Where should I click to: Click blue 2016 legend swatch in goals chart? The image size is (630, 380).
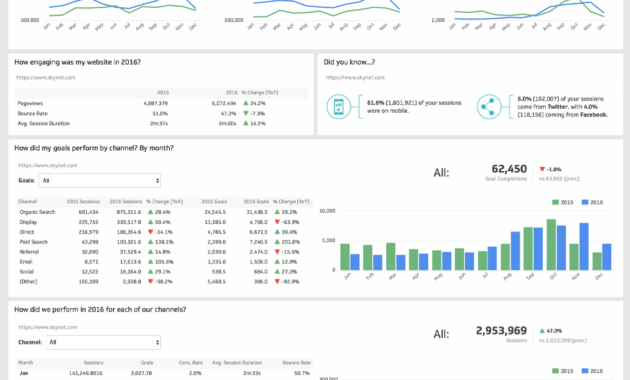(x=585, y=202)
